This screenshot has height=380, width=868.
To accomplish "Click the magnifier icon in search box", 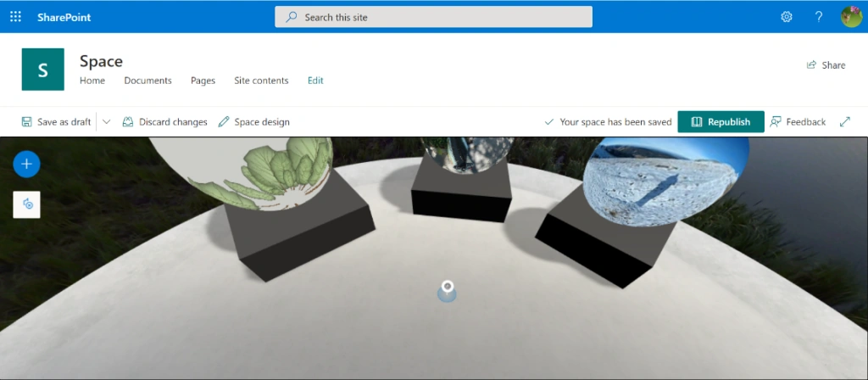I will [x=292, y=17].
